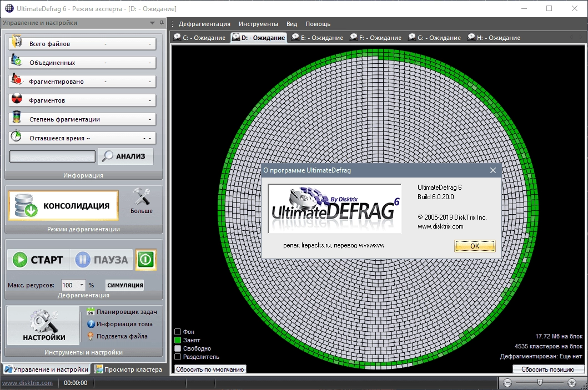Screen dimensions: 588x390
Task: Click the Оставшееся время clock icon
Action: click(16, 135)
